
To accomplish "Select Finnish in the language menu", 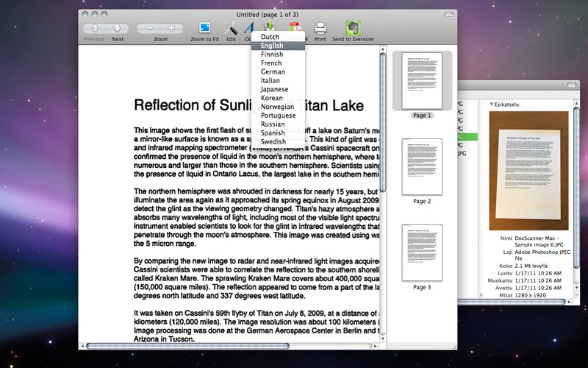I will [271, 54].
